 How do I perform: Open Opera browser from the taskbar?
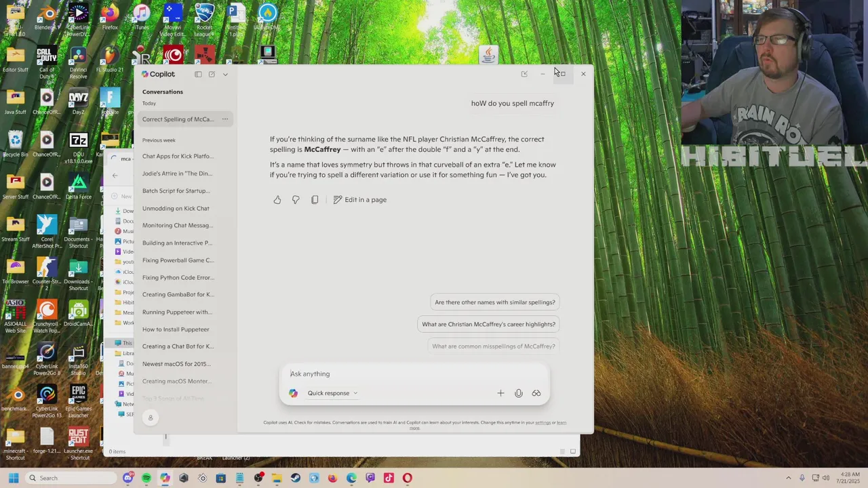[x=408, y=478]
